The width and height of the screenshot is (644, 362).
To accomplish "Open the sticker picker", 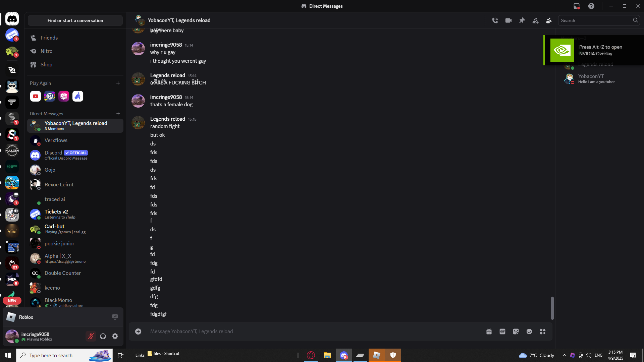I will coord(516,331).
